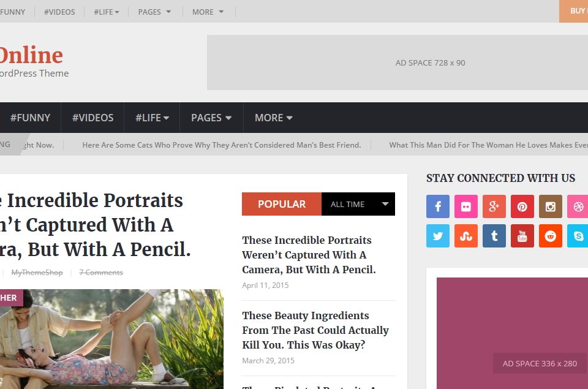
Task: Click the March 29, 2015 date
Action: coord(268,360)
